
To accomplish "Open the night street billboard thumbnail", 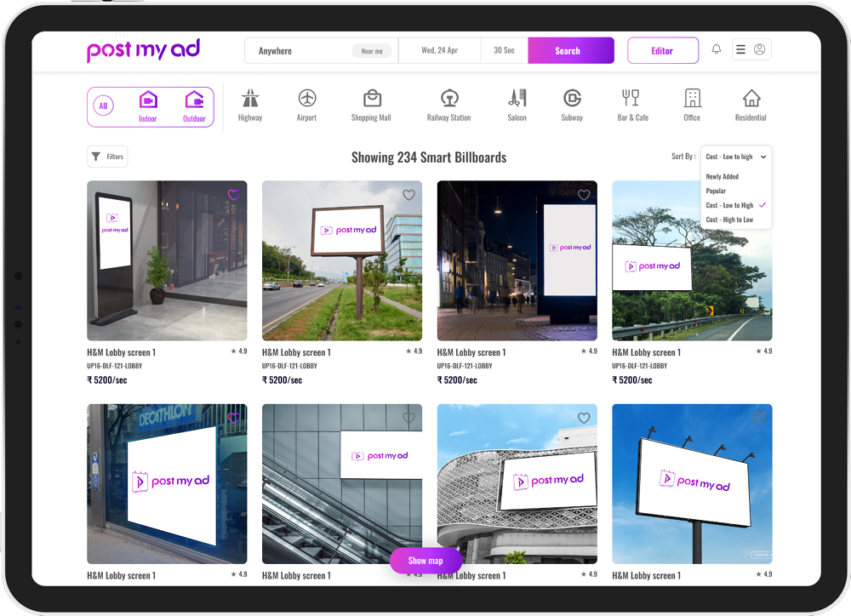I will point(517,260).
